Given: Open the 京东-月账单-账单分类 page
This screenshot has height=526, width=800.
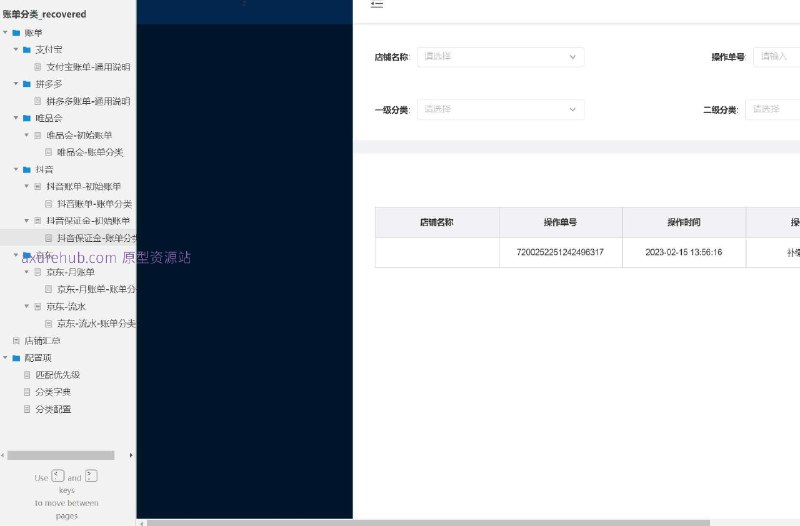Looking at the screenshot, I should pos(96,289).
